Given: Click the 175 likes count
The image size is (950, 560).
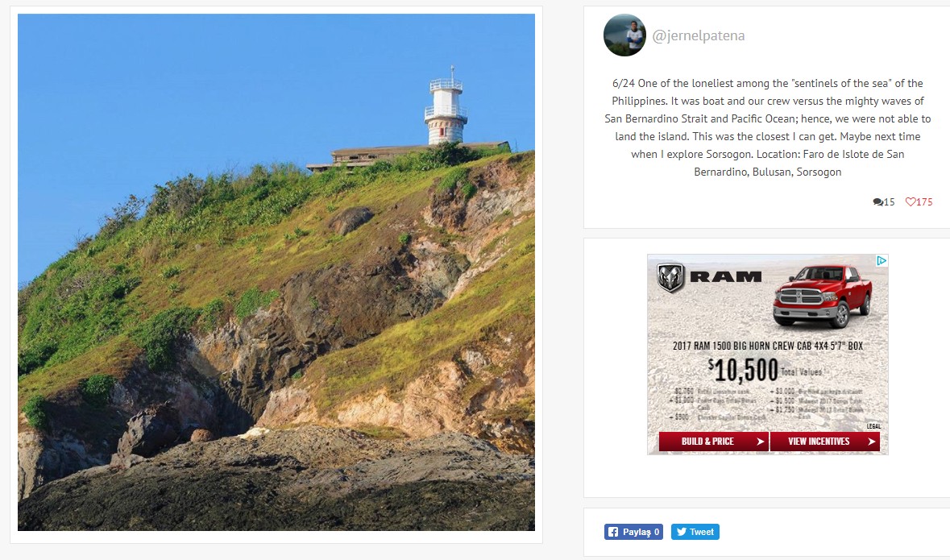Looking at the screenshot, I should pyautogui.click(x=924, y=201).
